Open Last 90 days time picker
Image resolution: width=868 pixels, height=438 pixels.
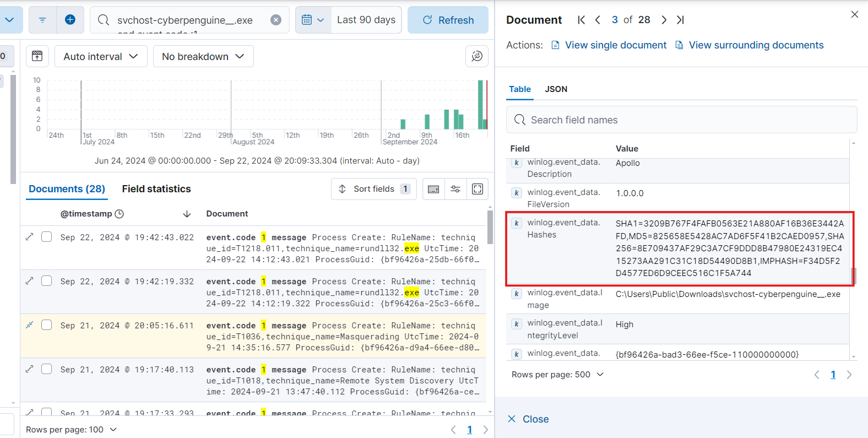coord(366,20)
